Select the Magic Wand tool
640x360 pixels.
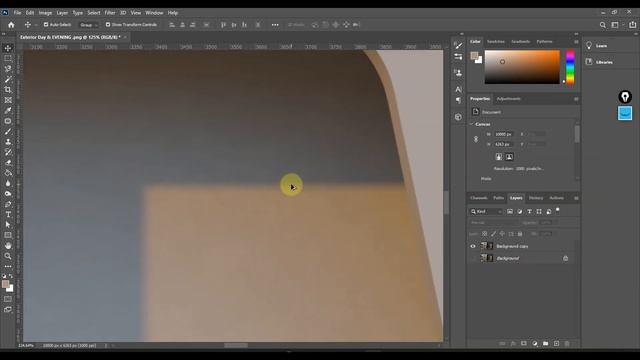pyautogui.click(x=8, y=79)
